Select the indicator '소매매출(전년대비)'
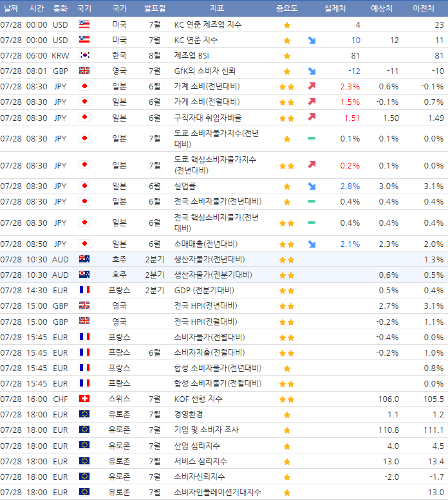Screen dimensions: 448x501 pyautogui.click(x=206, y=244)
